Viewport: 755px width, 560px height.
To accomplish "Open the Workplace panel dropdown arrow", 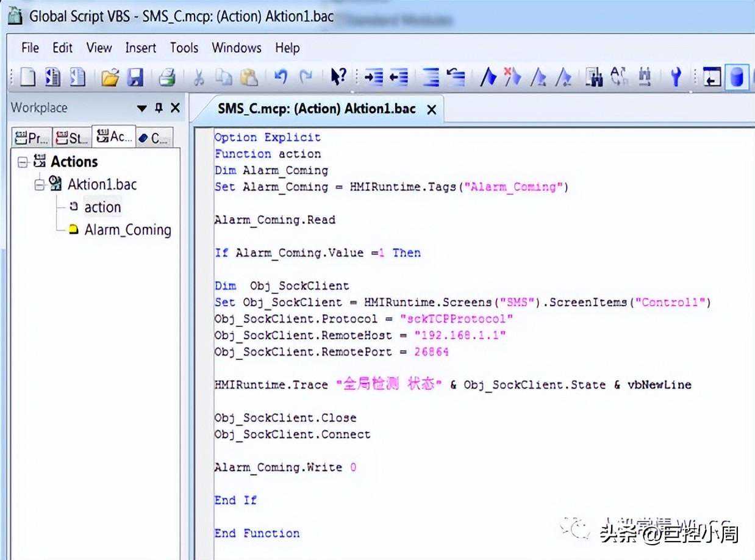I will 142,109.
